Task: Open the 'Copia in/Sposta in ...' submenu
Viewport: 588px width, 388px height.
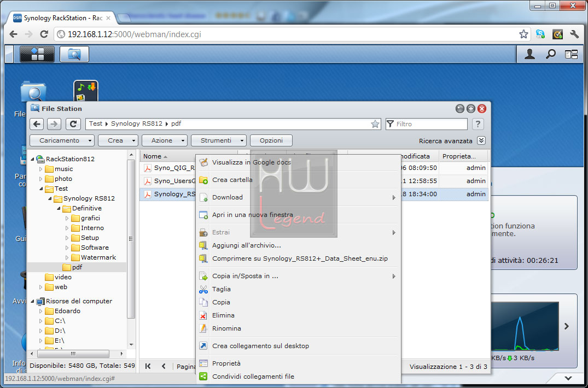Action: pos(298,276)
